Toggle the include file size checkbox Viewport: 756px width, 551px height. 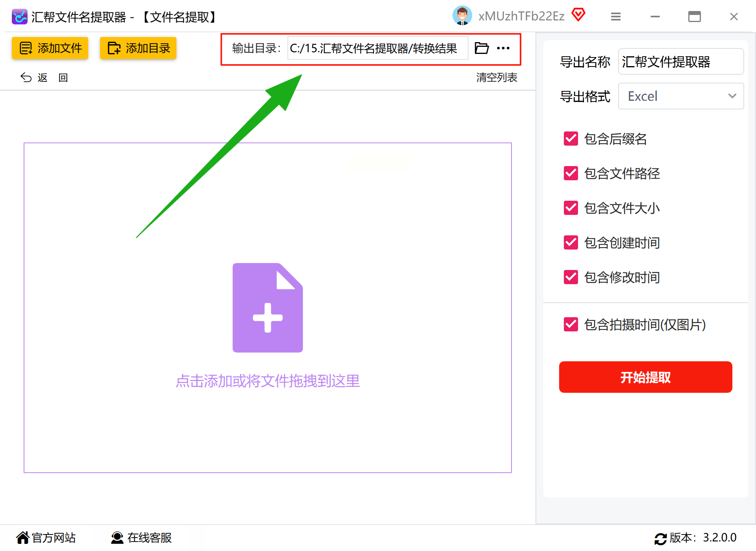point(571,208)
